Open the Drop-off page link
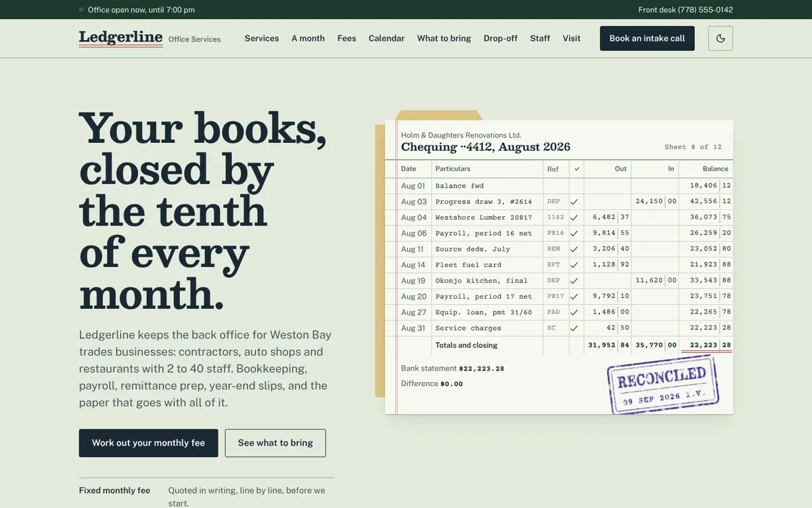812x508 pixels. 501,39
